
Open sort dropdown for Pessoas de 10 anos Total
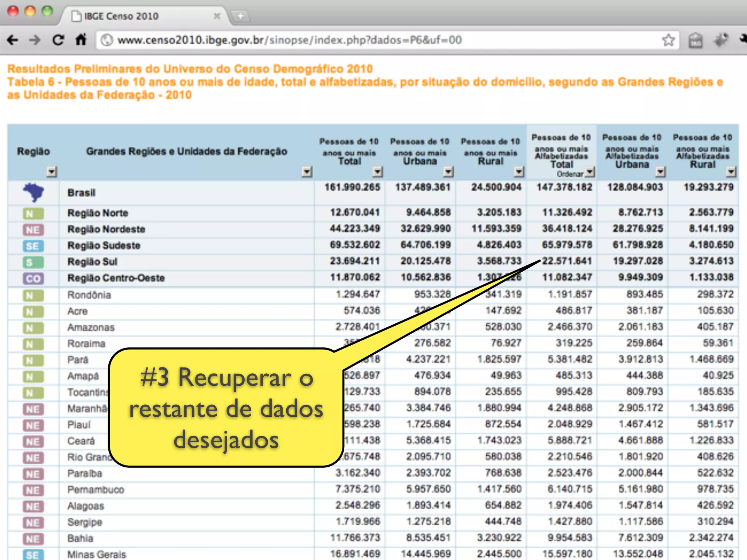coord(378,172)
